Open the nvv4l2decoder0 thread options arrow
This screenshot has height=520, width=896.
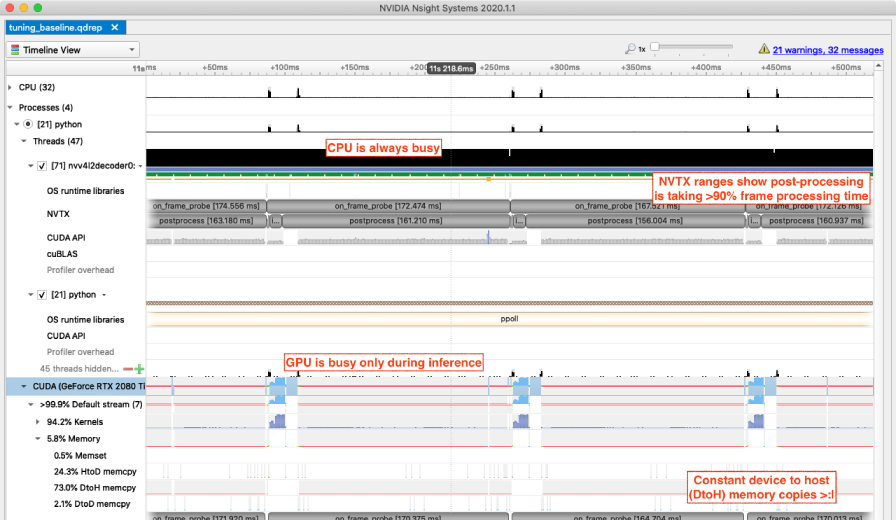click(140, 166)
